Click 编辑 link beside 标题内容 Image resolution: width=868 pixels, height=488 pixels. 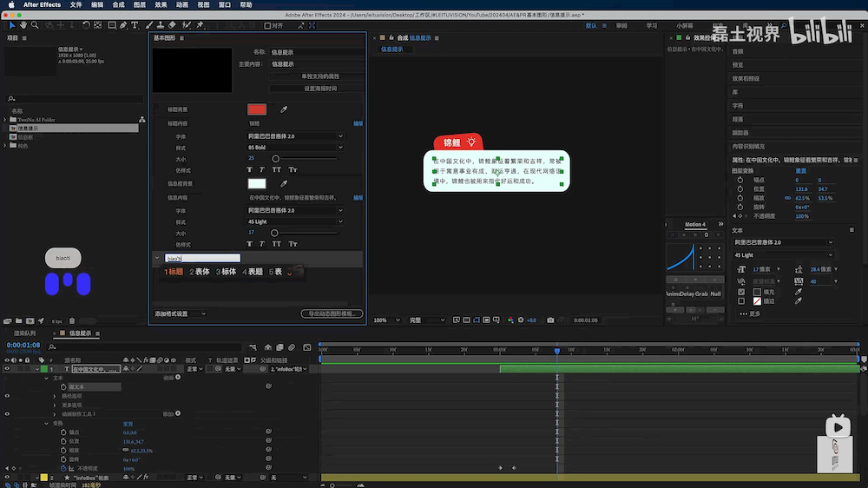click(358, 123)
